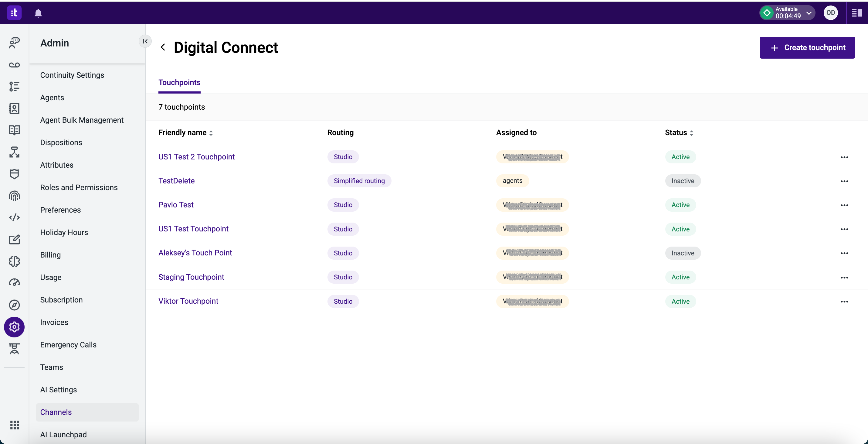Open the apps grid at sidebar bottom
Screen dimensions: 868x444
(14, 425)
